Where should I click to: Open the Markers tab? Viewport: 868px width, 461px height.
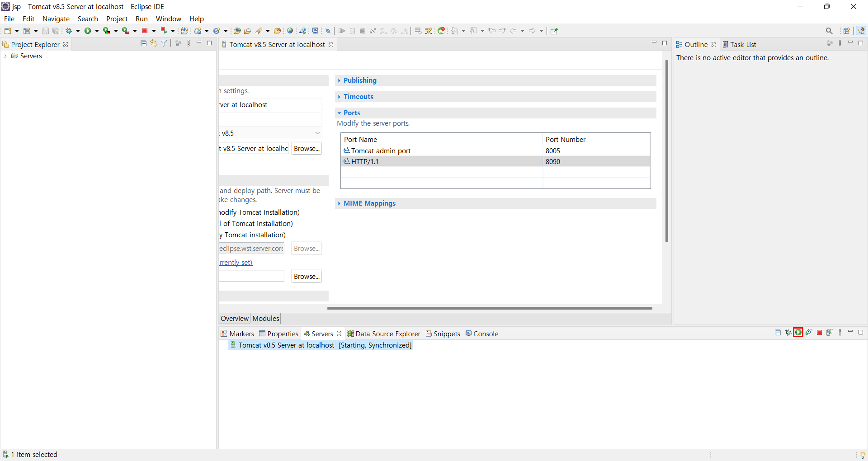click(x=237, y=334)
